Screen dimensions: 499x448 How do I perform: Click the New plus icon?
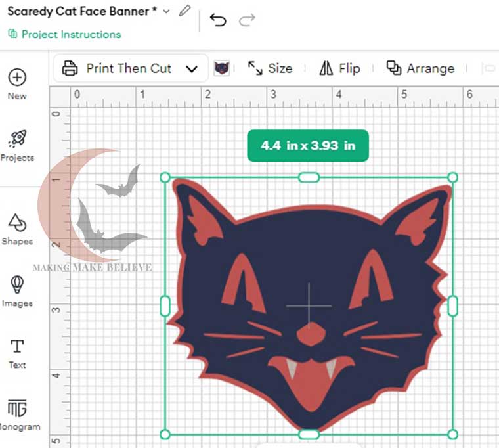(x=17, y=78)
